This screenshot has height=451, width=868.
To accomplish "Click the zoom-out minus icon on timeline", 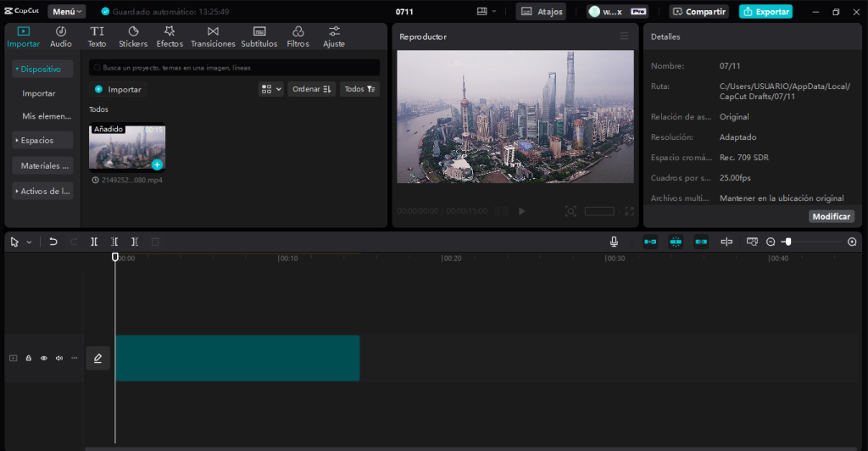I will click(771, 242).
